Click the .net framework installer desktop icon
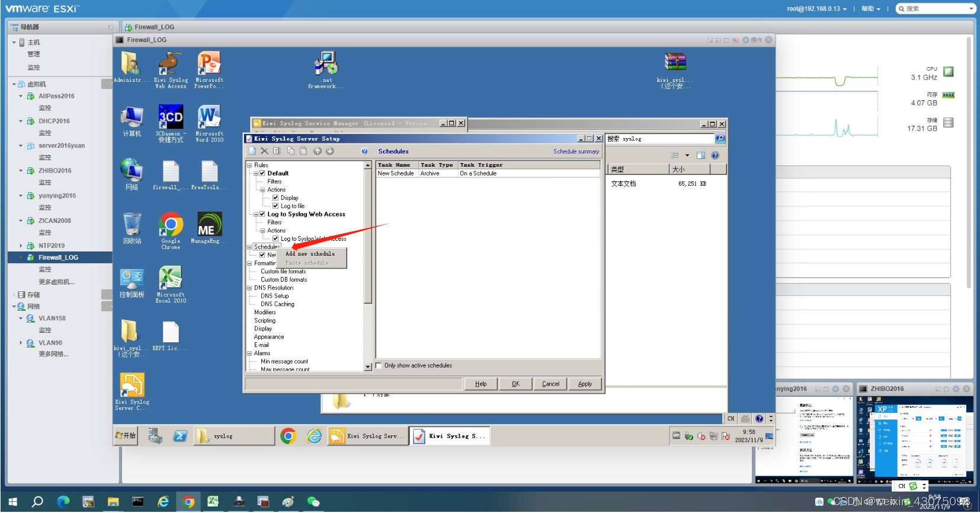 pyautogui.click(x=325, y=70)
